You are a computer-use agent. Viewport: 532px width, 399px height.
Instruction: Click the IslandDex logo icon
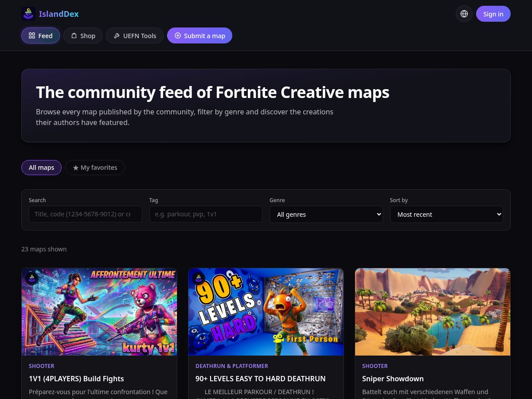point(28,14)
